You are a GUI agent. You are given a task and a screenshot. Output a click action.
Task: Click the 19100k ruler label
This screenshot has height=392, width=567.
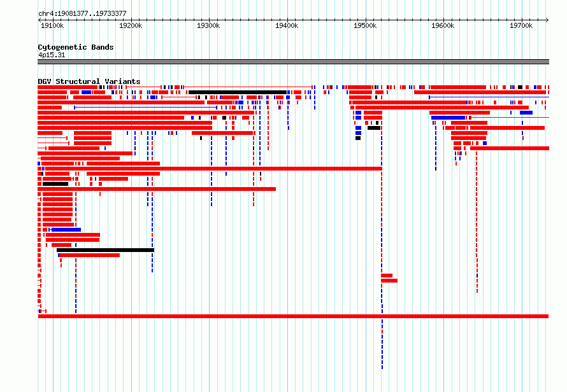click(x=52, y=25)
